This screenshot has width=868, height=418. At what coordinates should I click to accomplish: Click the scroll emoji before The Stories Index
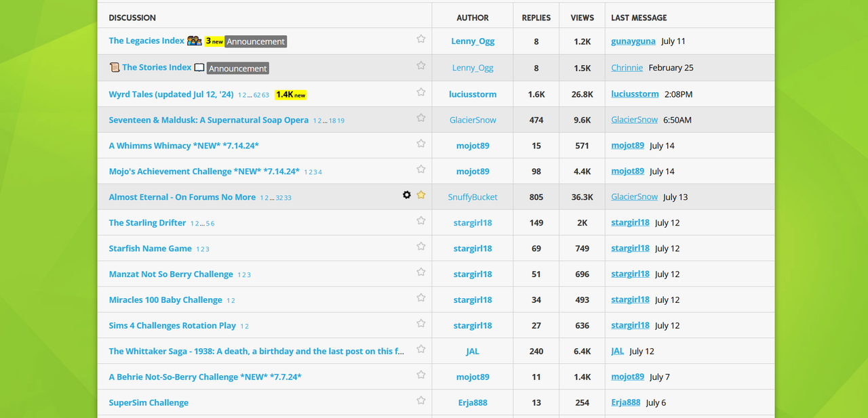114,67
